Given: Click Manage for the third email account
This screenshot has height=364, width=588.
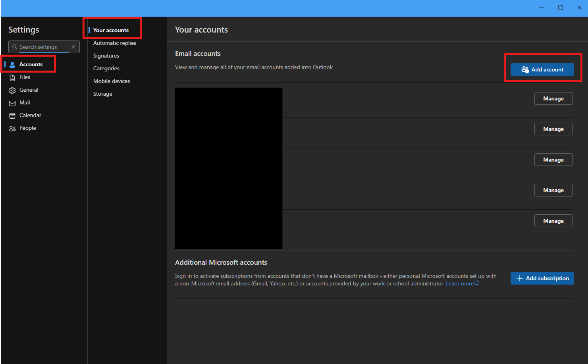Looking at the screenshot, I should [553, 160].
